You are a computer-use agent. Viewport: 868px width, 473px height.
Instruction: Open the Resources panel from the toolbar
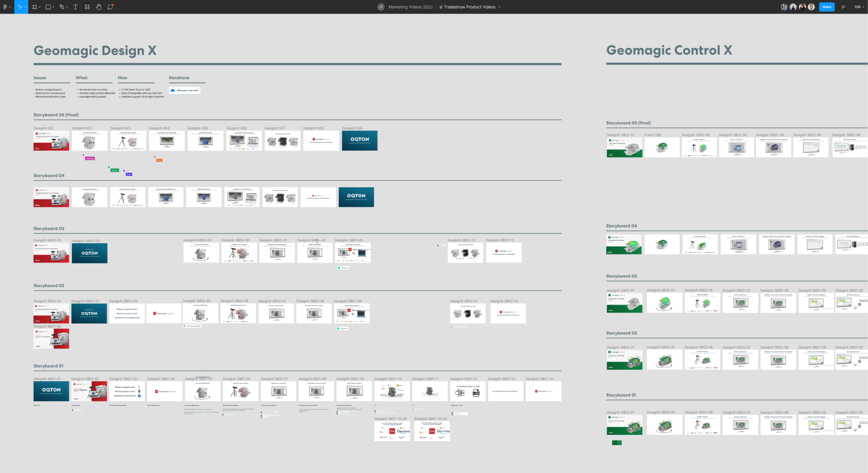[x=87, y=6]
